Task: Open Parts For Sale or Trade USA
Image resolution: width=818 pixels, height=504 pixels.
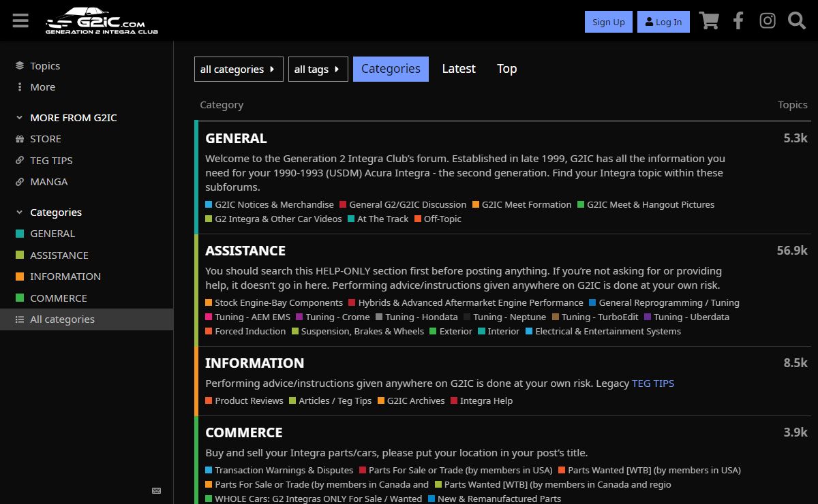Action: (456, 470)
